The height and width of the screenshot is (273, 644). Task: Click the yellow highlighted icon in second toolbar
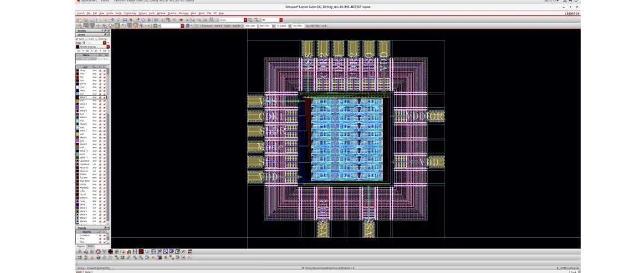(x=117, y=26)
